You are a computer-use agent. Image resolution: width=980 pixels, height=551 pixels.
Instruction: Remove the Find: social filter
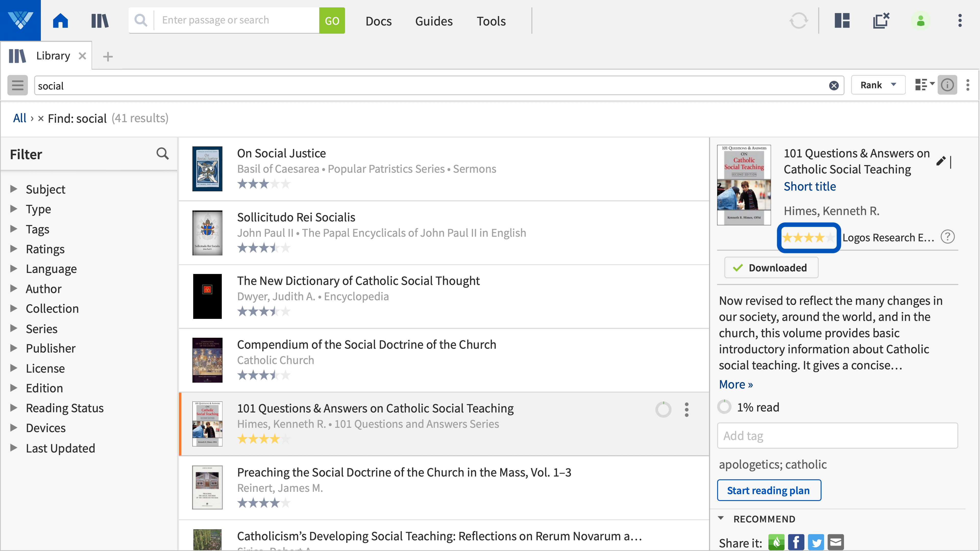pos(41,119)
